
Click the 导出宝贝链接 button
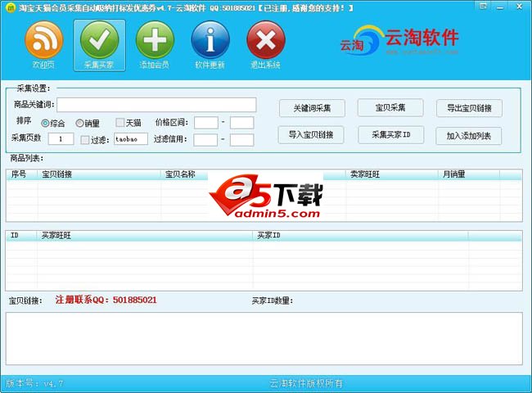tap(469, 108)
